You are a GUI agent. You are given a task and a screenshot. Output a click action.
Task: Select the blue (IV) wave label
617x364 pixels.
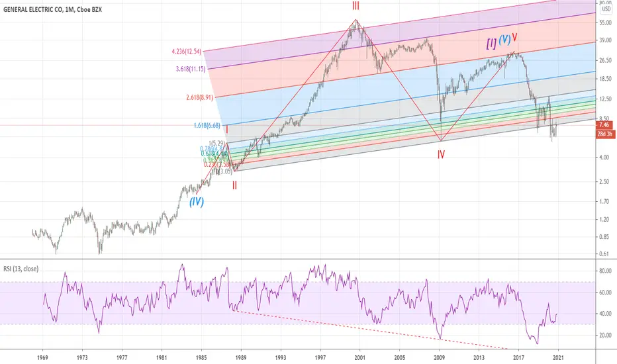pos(197,202)
